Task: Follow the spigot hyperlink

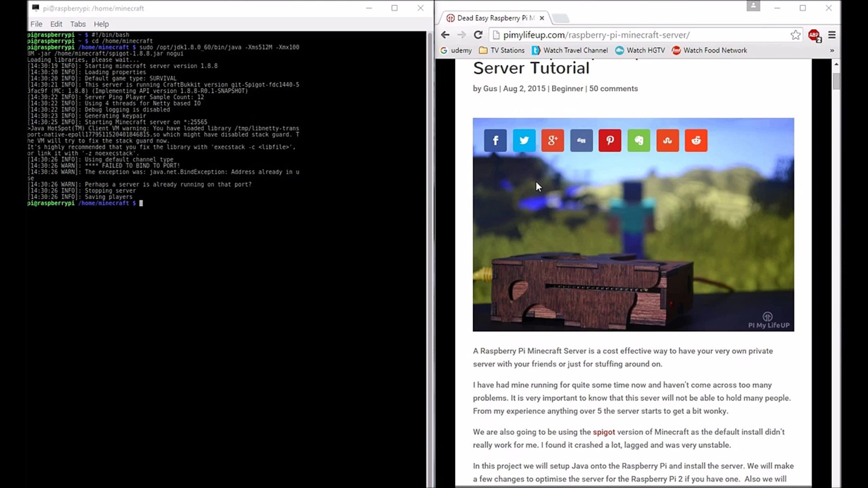Action: [x=604, y=432]
